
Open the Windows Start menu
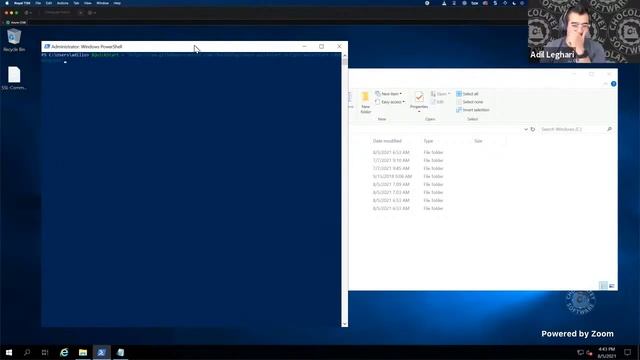click(9, 352)
